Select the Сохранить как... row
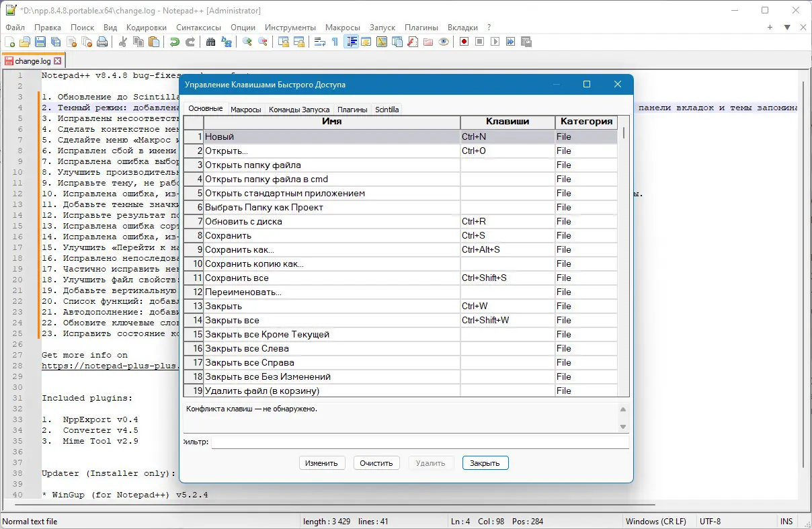Viewport: 812px width, 529px height. coord(401,249)
